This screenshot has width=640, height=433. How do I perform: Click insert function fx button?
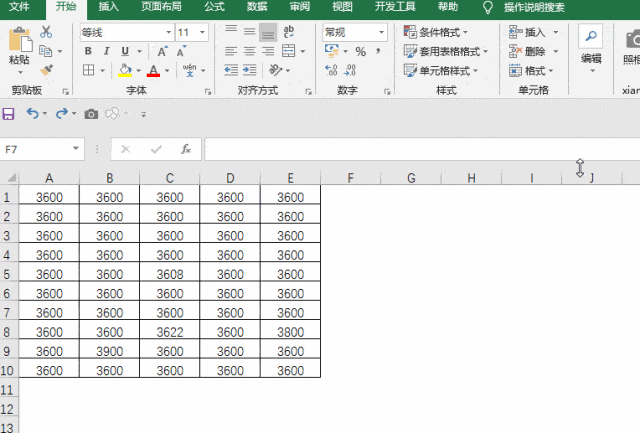[186, 149]
